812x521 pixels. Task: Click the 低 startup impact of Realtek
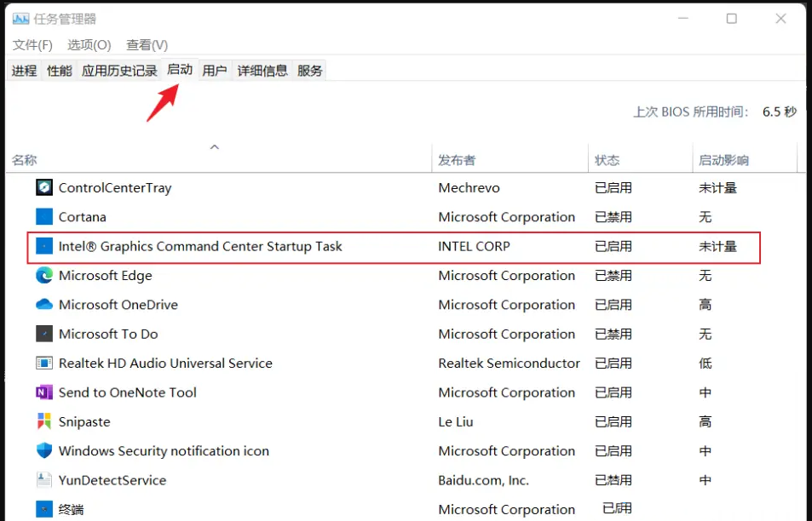click(x=705, y=364)
